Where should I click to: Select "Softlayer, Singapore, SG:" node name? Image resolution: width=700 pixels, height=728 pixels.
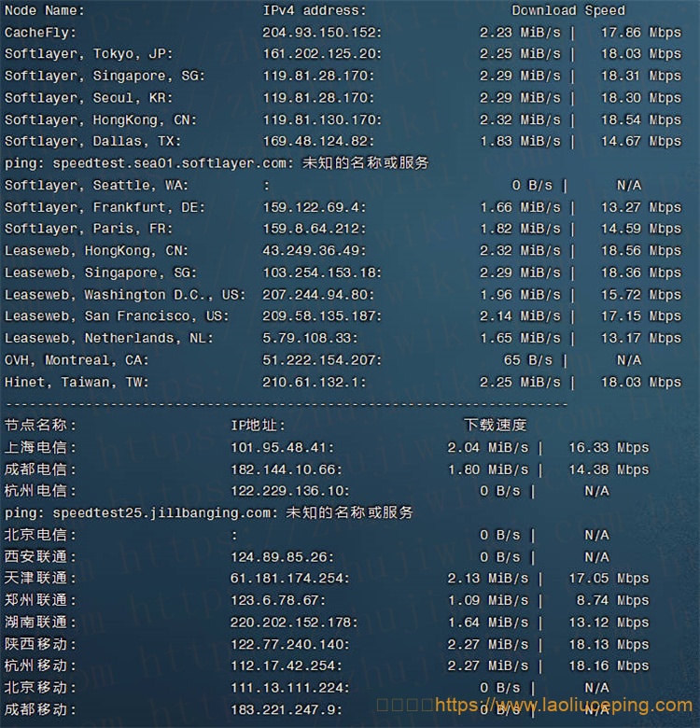pos(105,76)
